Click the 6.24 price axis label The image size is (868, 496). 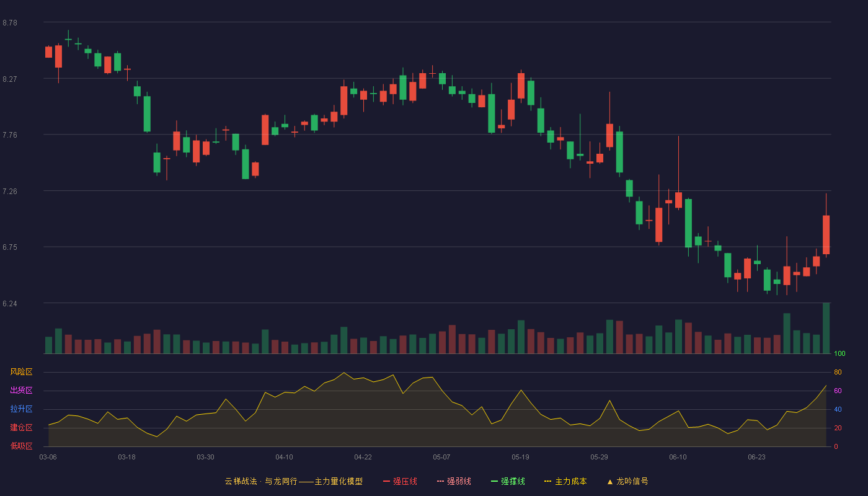[x=10, y=304]
